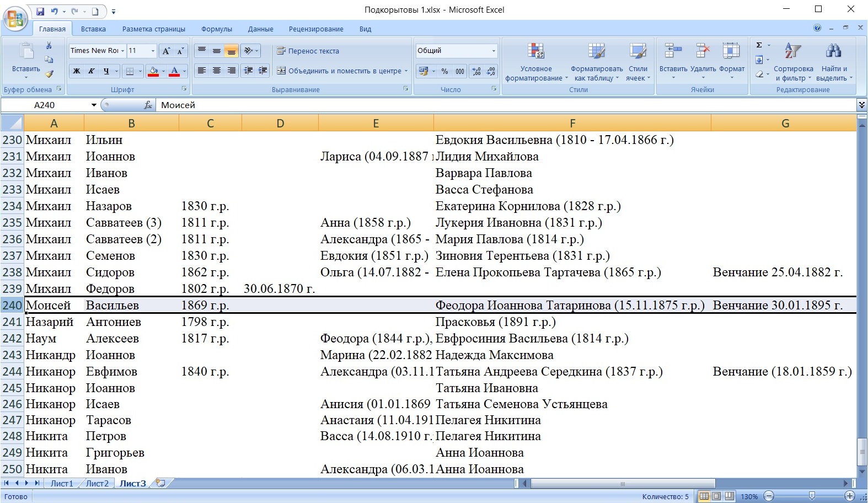Click the Clear eraser icon
Image resolution: width=868 pixels, height=503 pixels.
click(759, 74)
